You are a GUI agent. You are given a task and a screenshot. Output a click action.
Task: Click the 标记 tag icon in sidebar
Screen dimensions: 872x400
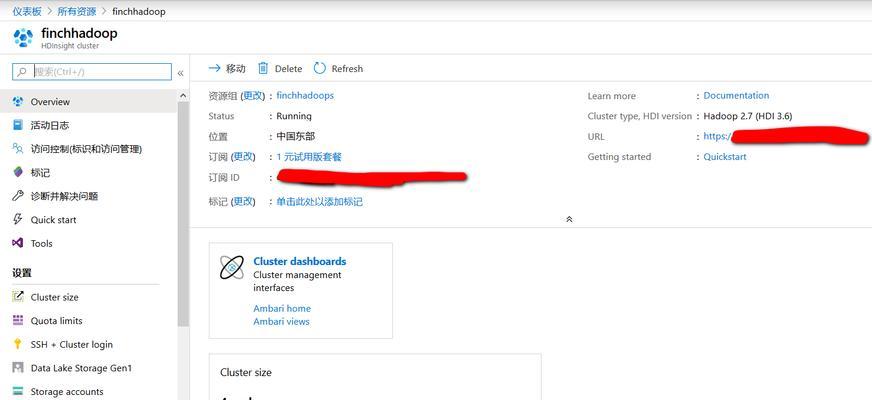coord(18,172)
